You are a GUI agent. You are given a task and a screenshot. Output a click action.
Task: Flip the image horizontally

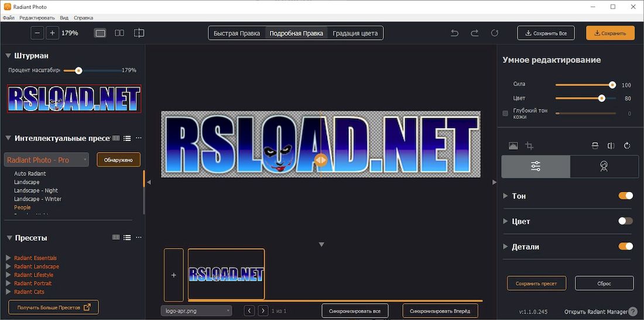pyautogui.click(x=611, y=146)
